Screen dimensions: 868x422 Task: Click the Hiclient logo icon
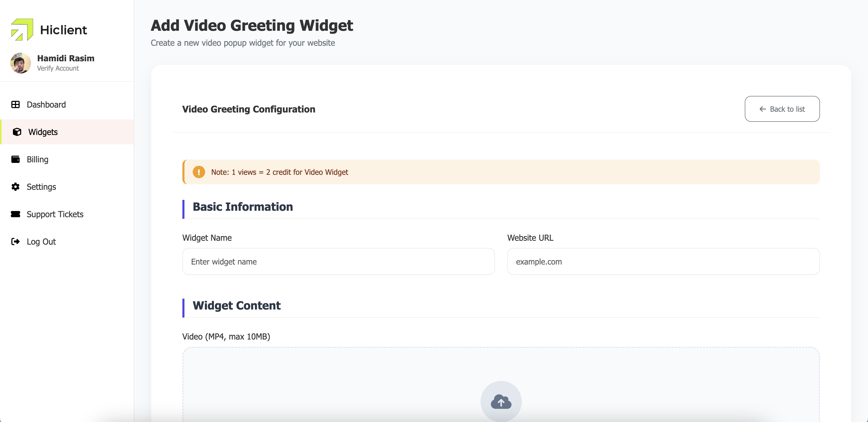pos(22,30)
